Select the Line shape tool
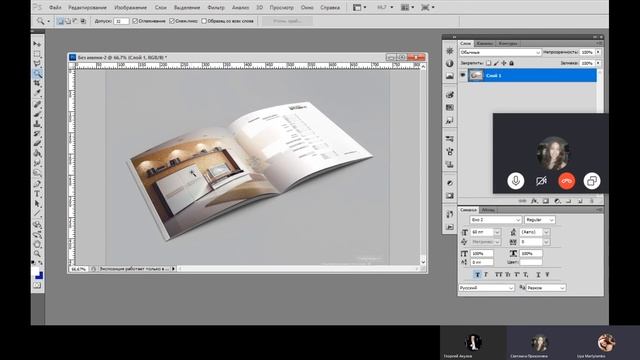 click(37, 213)
